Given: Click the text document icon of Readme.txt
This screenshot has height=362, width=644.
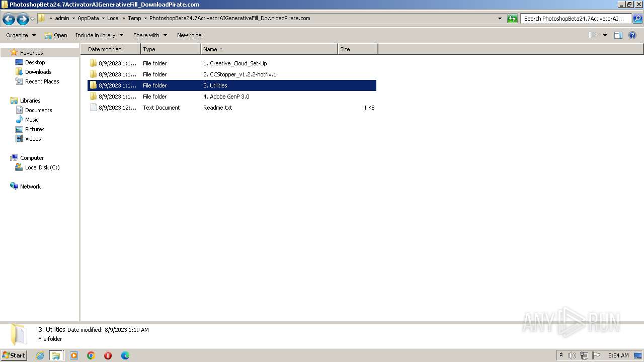Looking at the screenshot, I should pyautogui.click(x=93, y=108).
